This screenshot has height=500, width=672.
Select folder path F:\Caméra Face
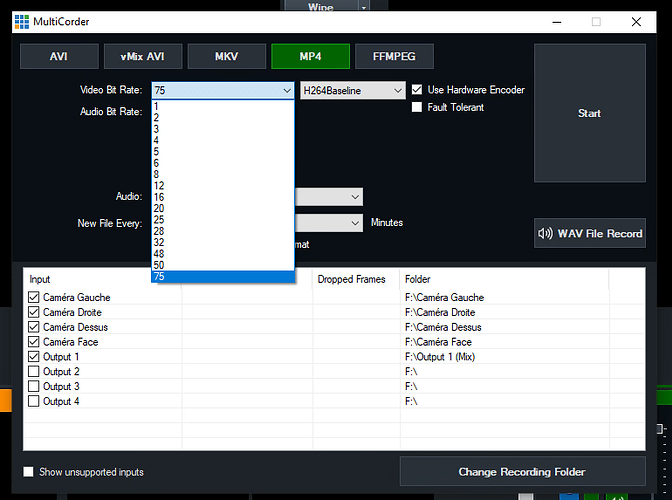point(438,342)
